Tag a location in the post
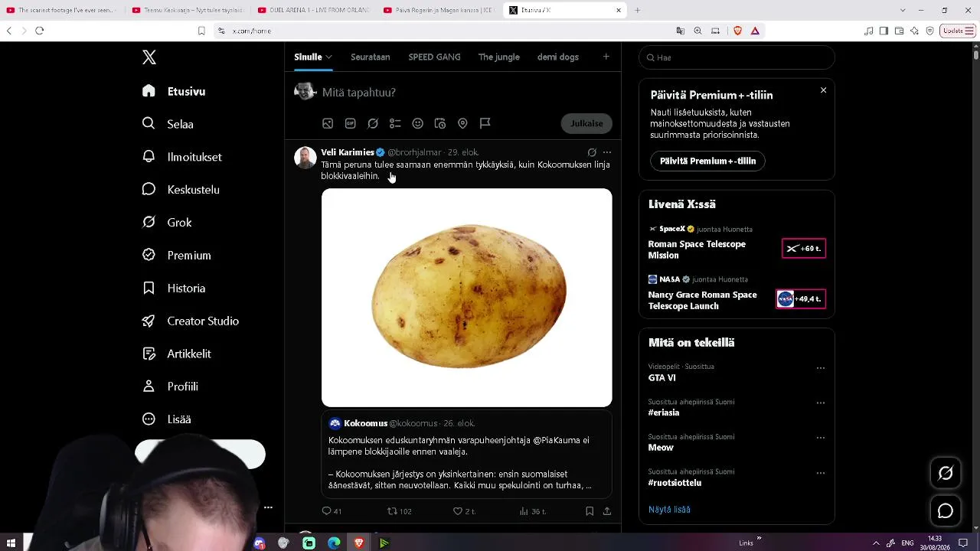The height and width of the screenshot is (551, 980). tap(462, 123)
